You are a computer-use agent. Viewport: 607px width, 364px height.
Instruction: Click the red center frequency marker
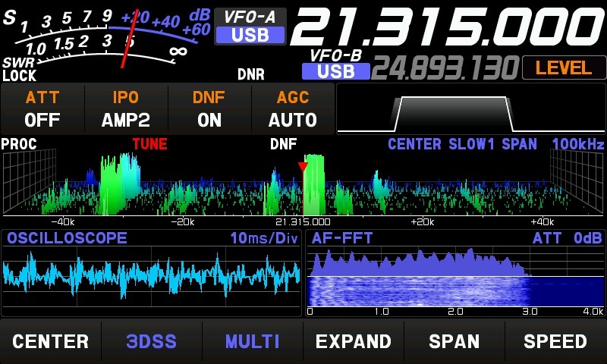pyautogui.click(x=303, y=167)
